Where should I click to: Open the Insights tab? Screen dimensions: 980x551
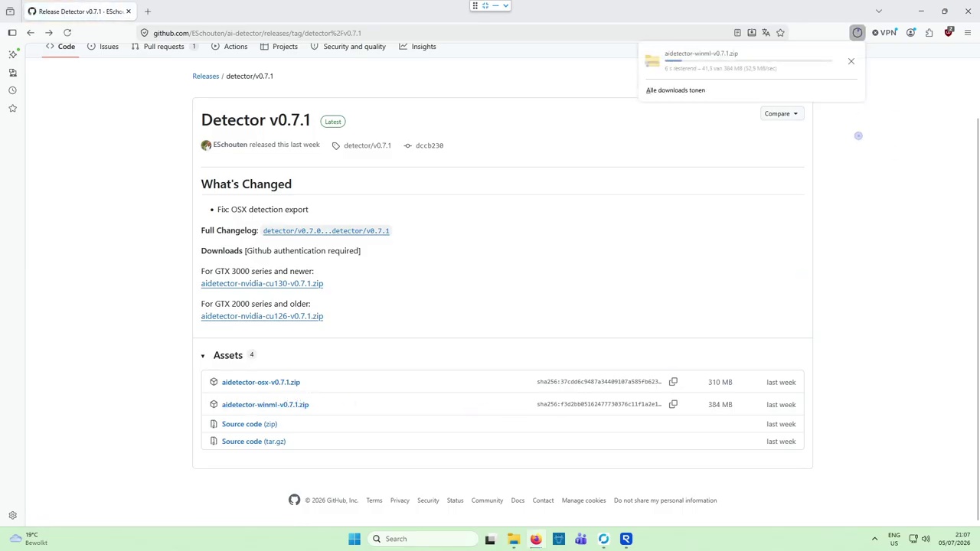pyautogui.click(x=417, y=47)
